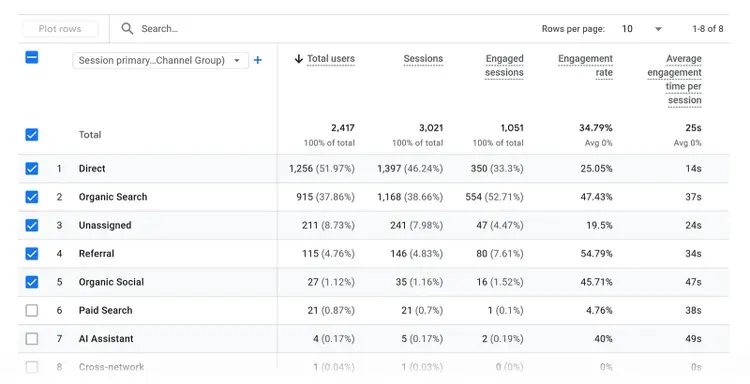Click Unassigned's 19.5% engagement rate
The image size is (750, 384).
pyautogui.click(x=599, y=225)
